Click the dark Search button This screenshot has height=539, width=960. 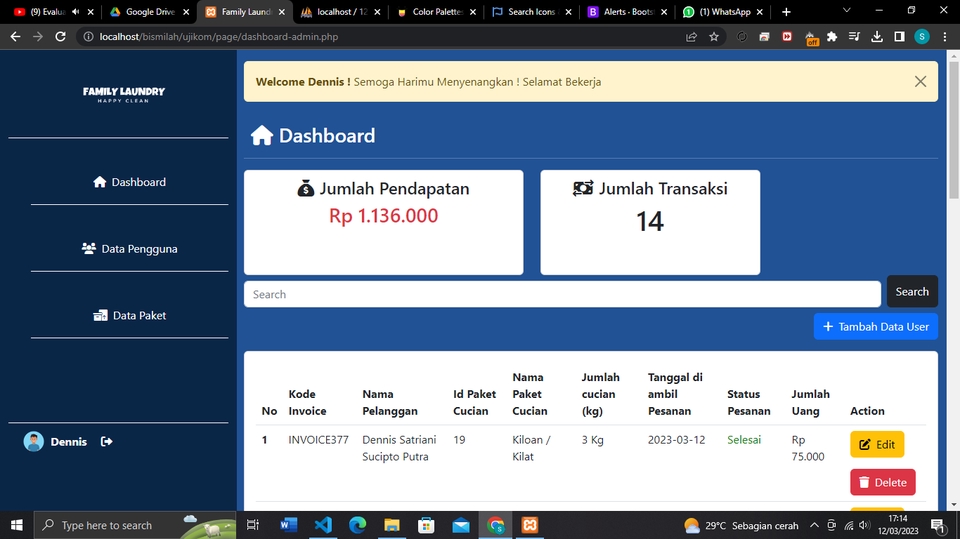click(x=912, y=292)
